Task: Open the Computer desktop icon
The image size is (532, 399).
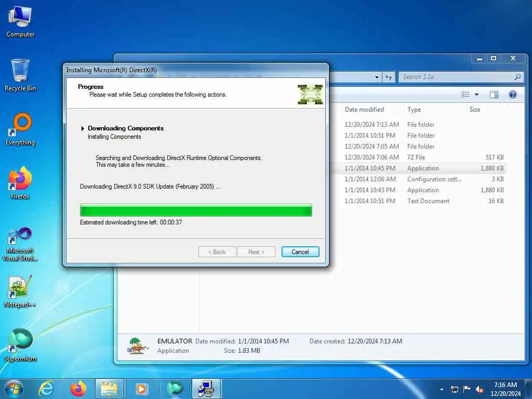Action: pyautogui.click(x=20, y=22)
